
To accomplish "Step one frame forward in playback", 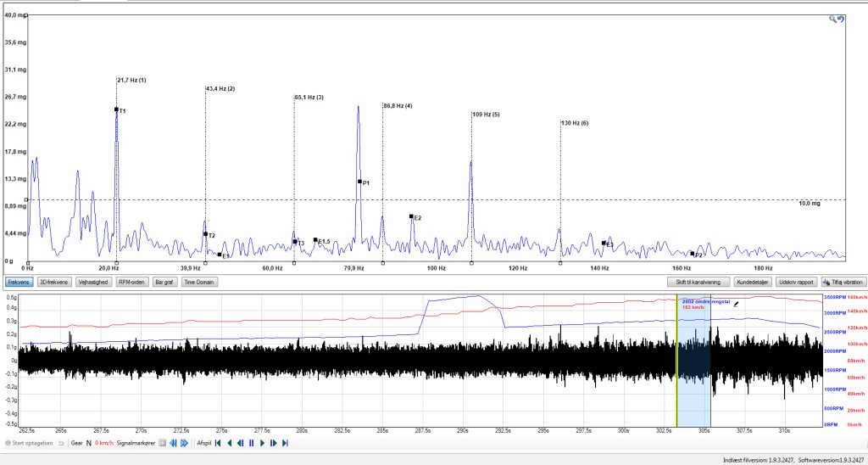I will tap(274, 444).
